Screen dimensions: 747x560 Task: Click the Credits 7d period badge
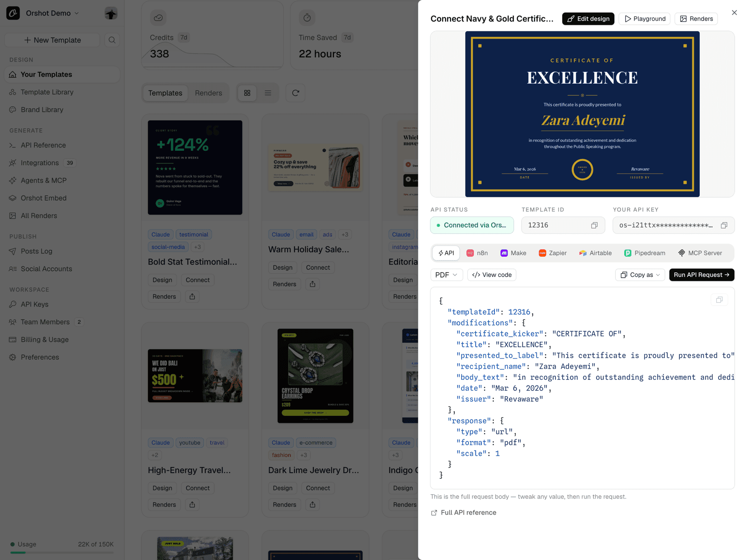[184, 38]
